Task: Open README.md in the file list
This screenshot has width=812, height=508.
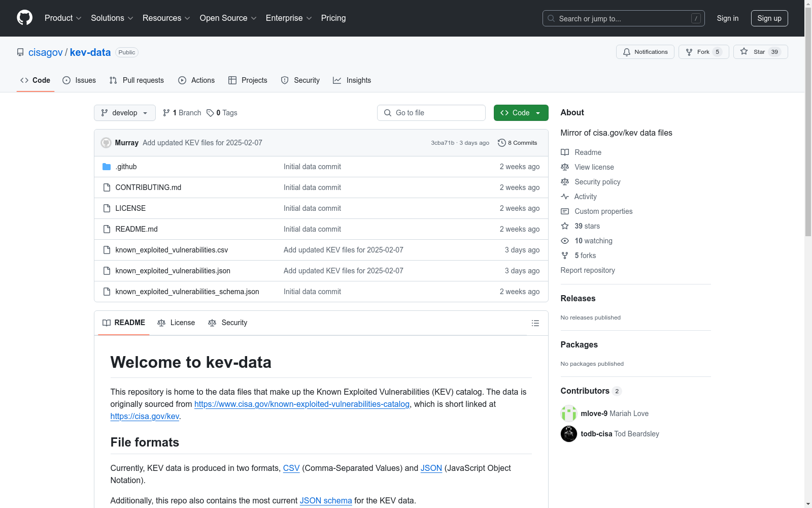Action: click(x=137, y=229)
